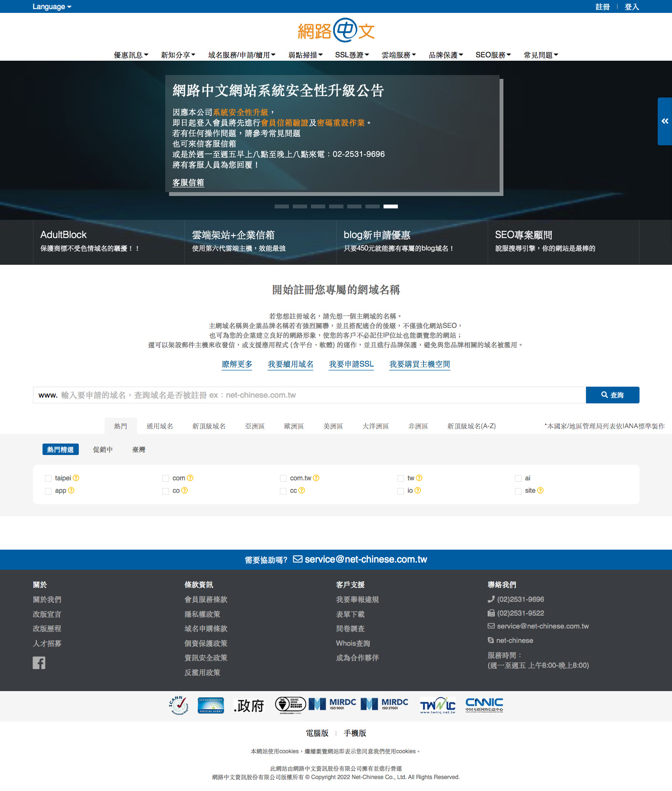Screen dimensions: 672x791
Task: Click the MIRDC ISO 9001 logo
Action: pyautogui.click(x=332, y=704)
